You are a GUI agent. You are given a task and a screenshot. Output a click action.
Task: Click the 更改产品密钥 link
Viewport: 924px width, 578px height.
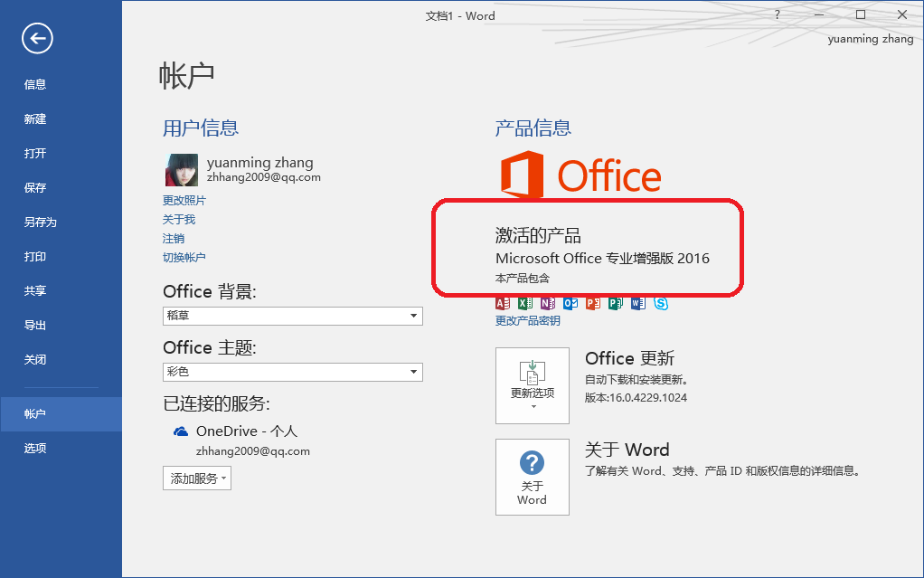(x=527, y=321)
